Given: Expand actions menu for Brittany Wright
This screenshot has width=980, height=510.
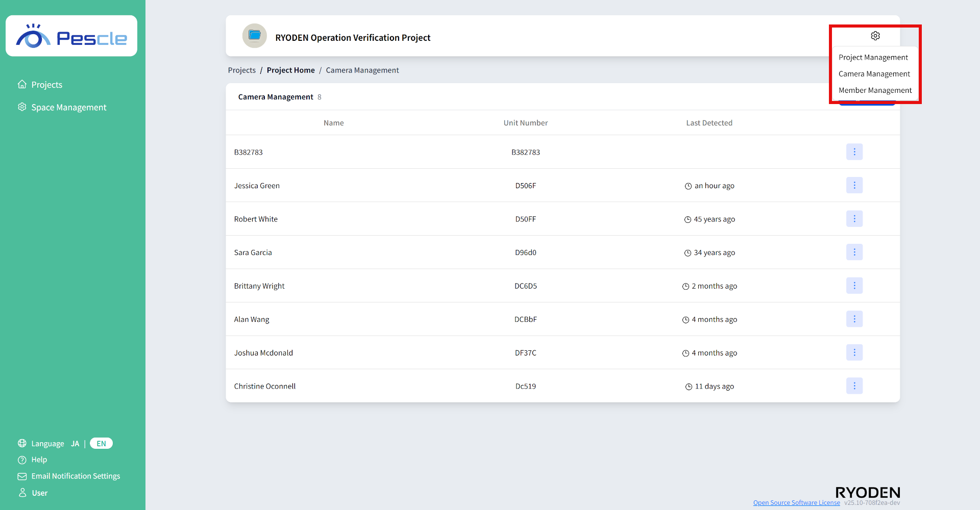Looking at the screenshot, I should [854, 286].
